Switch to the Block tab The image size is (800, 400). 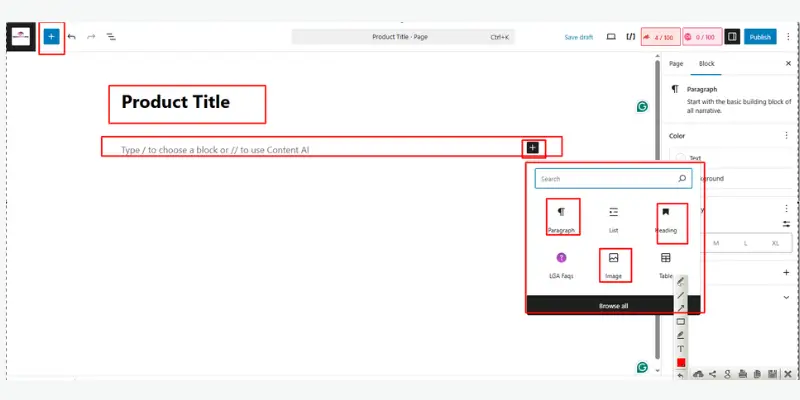[707, 64]
